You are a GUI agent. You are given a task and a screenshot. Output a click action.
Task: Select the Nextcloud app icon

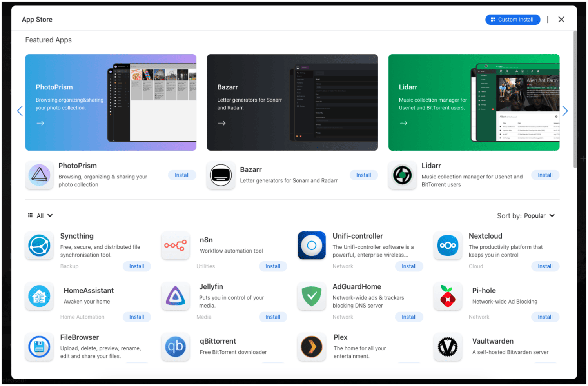(x=448, y=246)
